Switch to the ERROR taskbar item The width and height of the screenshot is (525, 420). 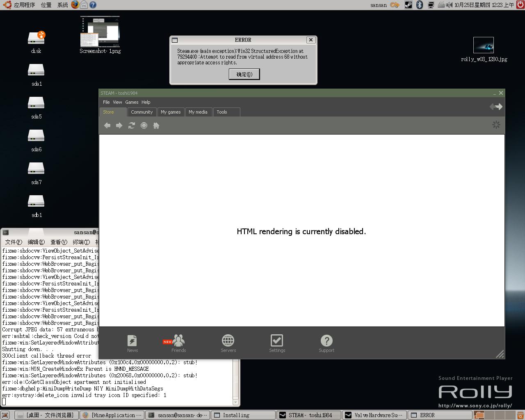441,415
